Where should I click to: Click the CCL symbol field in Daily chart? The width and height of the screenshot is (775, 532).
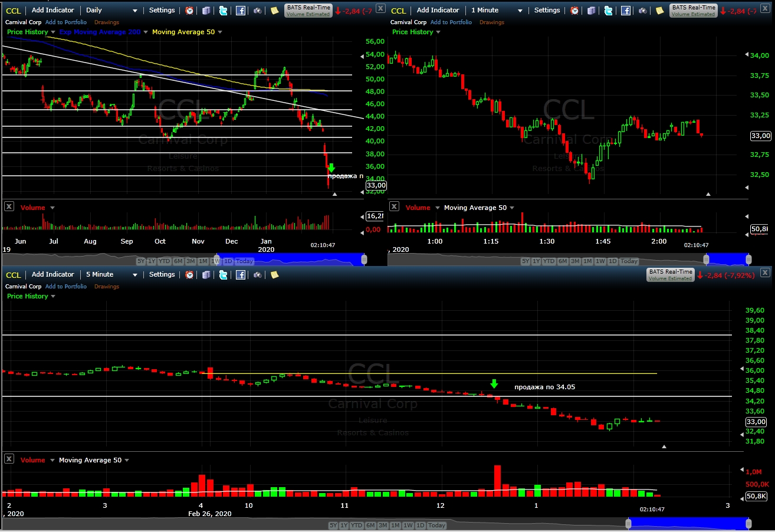coord(14,11)
